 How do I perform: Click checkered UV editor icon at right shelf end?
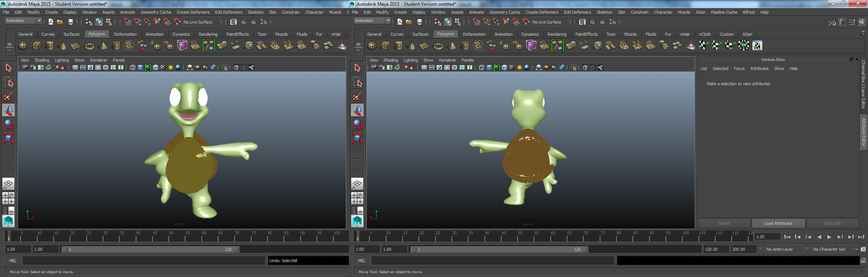(757, 46)
